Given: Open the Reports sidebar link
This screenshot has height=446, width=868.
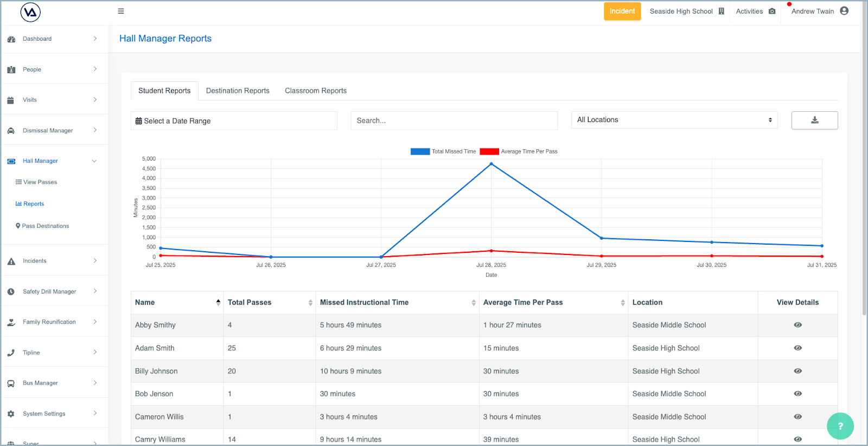Looking at the screenshot, I should click(x=30, y=204).
